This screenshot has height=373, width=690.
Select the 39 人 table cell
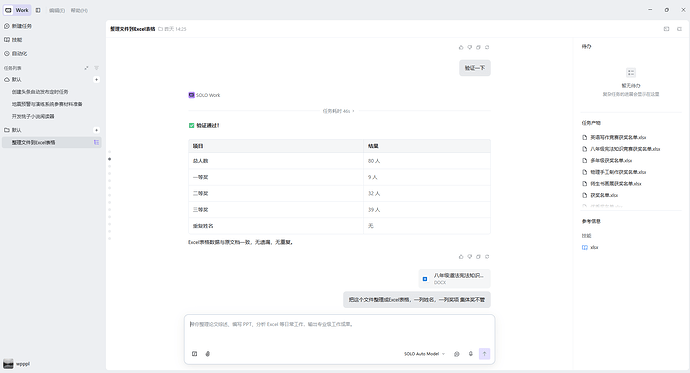(427, 210)
